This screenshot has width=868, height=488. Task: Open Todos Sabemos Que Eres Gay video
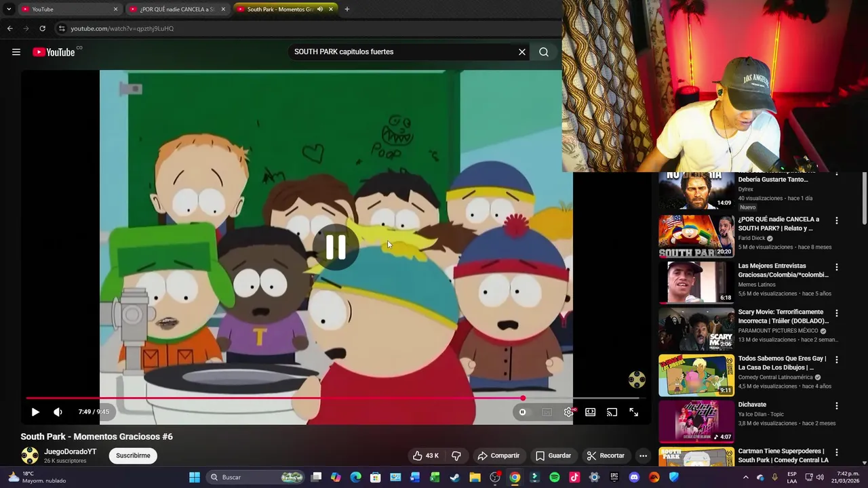(x=696, y=375)
